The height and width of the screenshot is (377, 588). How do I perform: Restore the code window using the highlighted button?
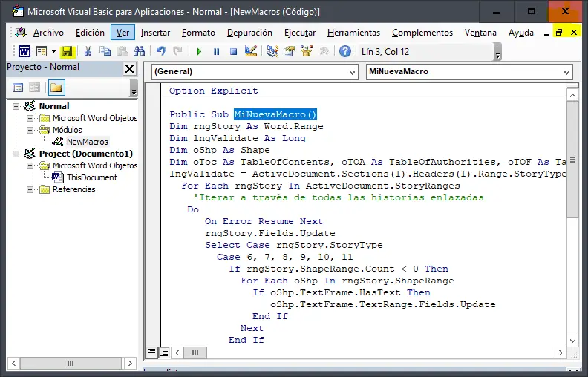pyautogui.click(x=559, y=33)
